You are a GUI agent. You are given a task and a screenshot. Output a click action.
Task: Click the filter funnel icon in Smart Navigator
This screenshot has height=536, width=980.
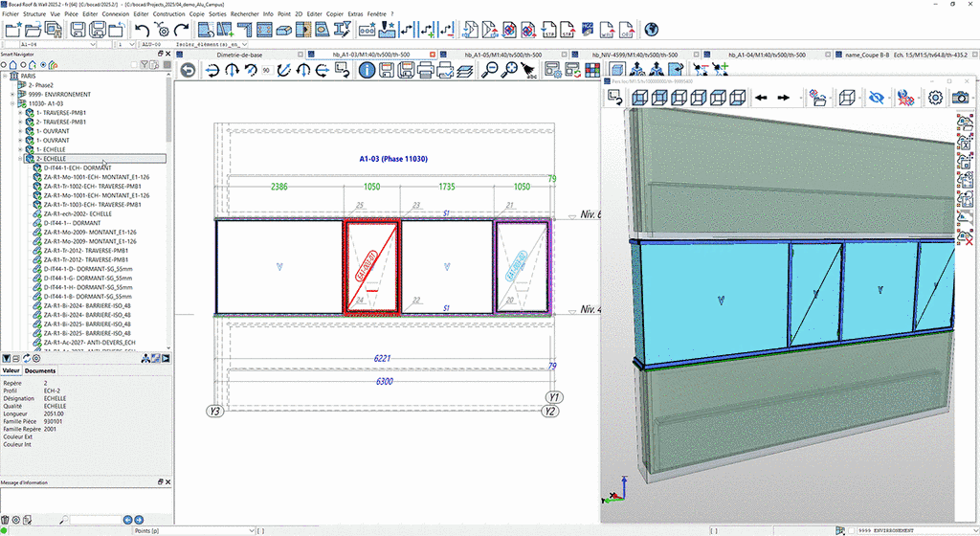[144, 65]
